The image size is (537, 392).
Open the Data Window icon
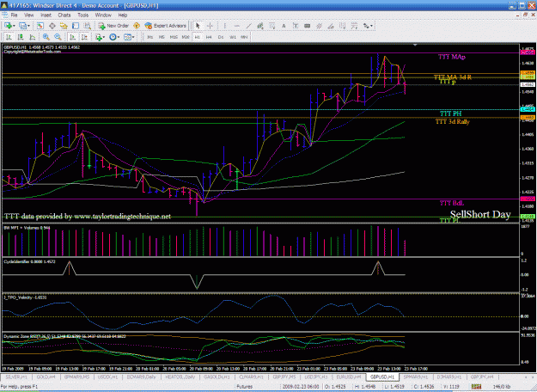[52, 26]
